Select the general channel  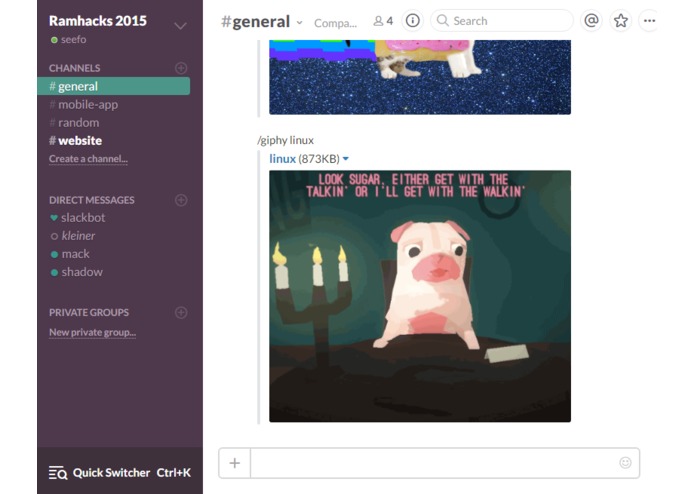(113, 86)
